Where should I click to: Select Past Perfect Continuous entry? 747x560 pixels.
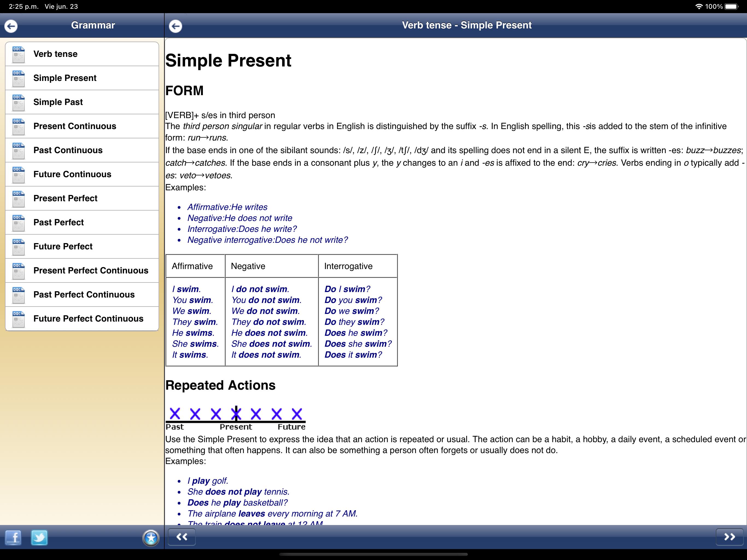pyautogui.click(x=82, y=294)
